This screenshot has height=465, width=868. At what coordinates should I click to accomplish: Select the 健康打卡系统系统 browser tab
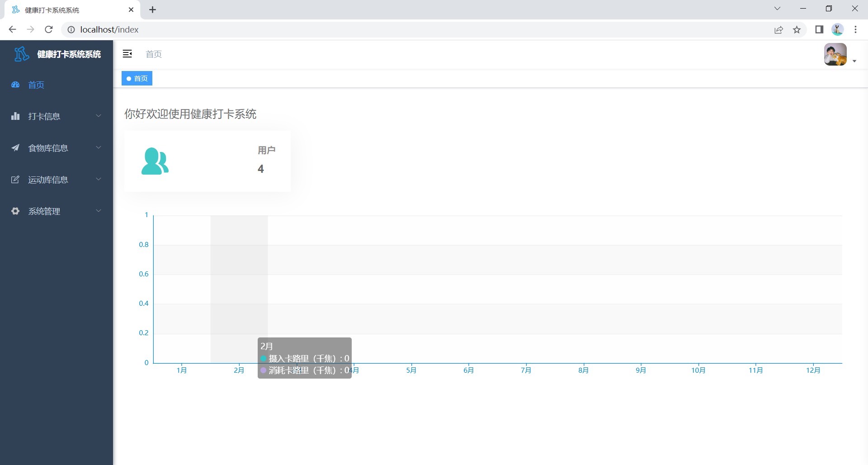point(72,9)
